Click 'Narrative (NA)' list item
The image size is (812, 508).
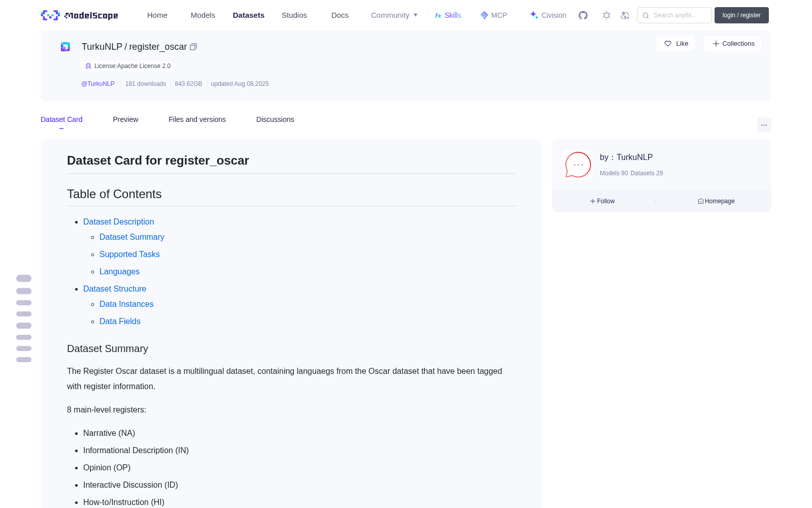[109, 433]
